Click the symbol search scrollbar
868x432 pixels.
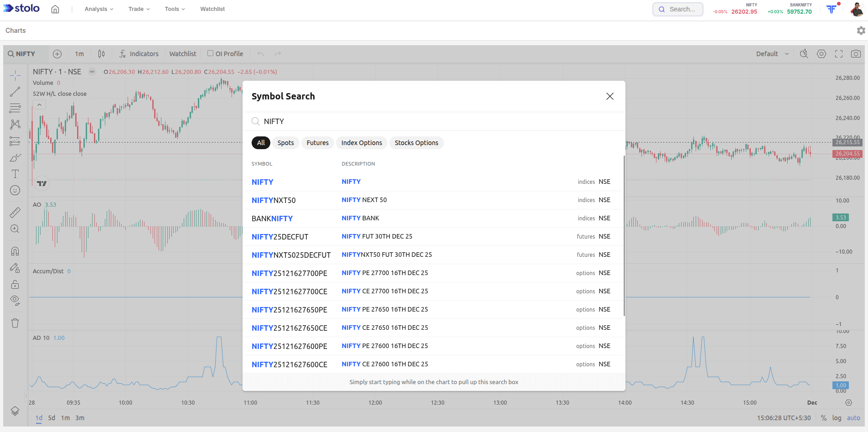624,236
